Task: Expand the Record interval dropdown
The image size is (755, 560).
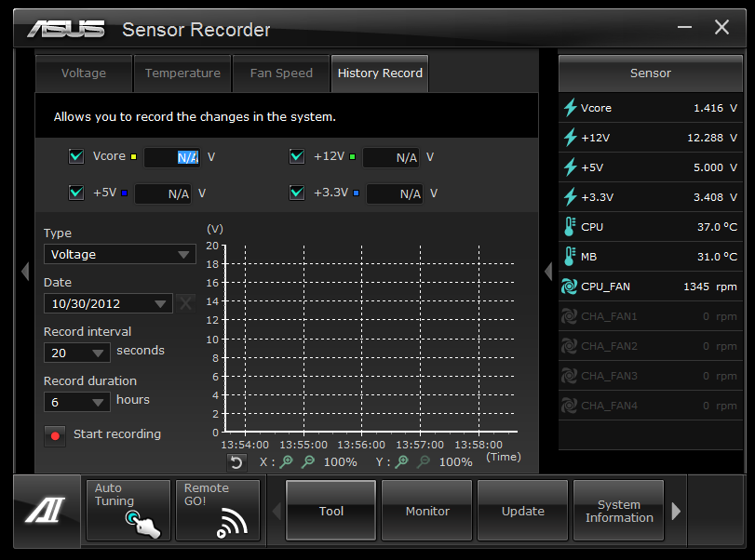Action: click(77, 353)
